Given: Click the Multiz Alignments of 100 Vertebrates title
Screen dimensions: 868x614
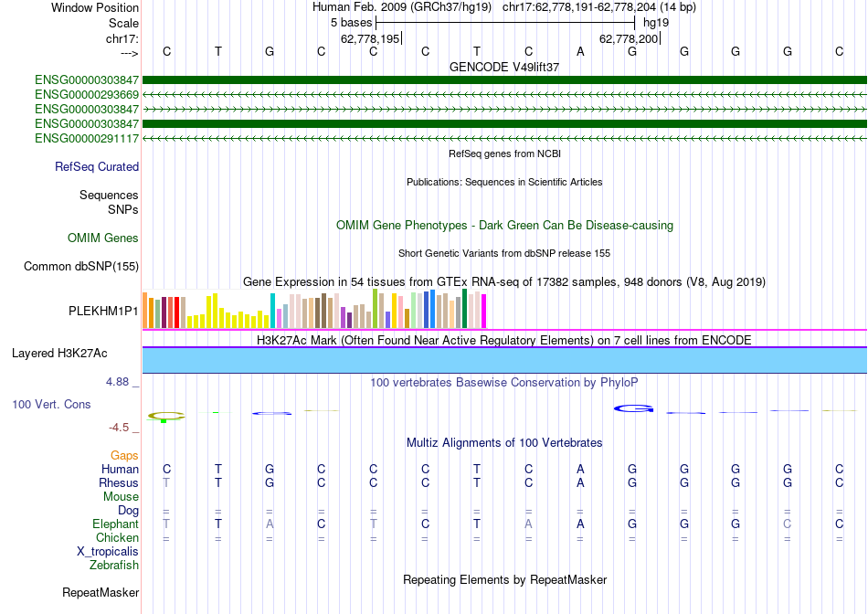Looking at the screenshot, I should click(504, 443).
